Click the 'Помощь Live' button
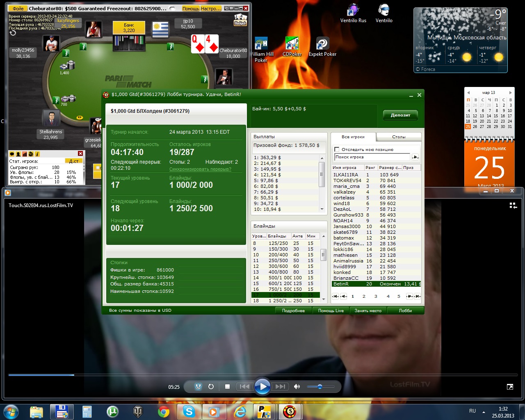Viewport: 525px width, 420px height. point(331,310)
